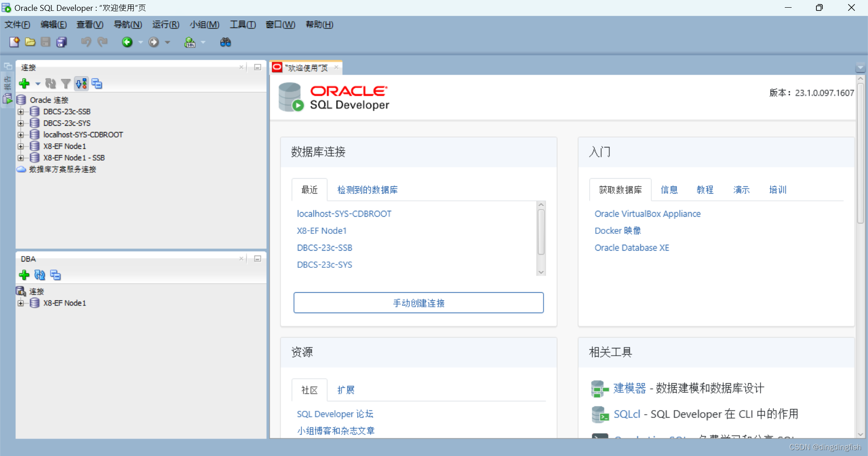Expand X8-EF Node1 in 连接 panel
The width and height of the screenshot is (868, 456).
pyautogui.click(x=20, y=146)
